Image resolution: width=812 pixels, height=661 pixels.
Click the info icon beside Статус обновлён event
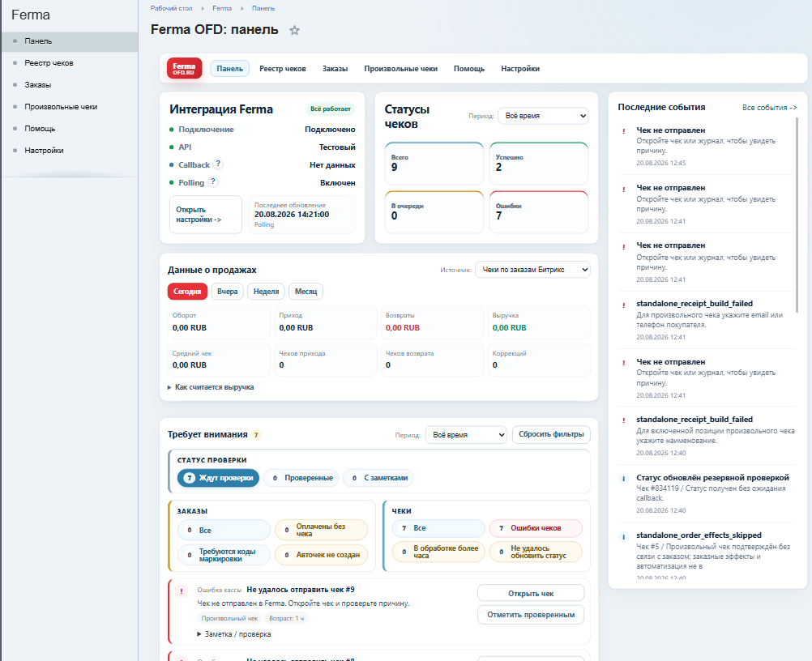coord(623,478)
